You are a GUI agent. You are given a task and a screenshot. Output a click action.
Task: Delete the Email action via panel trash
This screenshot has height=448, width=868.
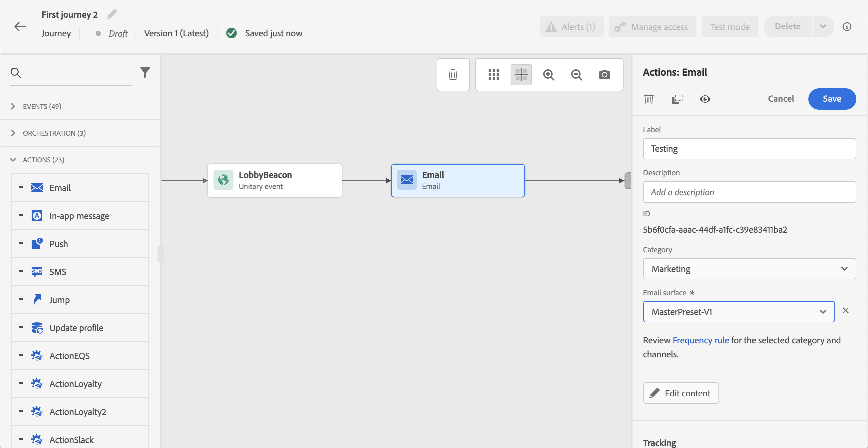coord(649,99)
